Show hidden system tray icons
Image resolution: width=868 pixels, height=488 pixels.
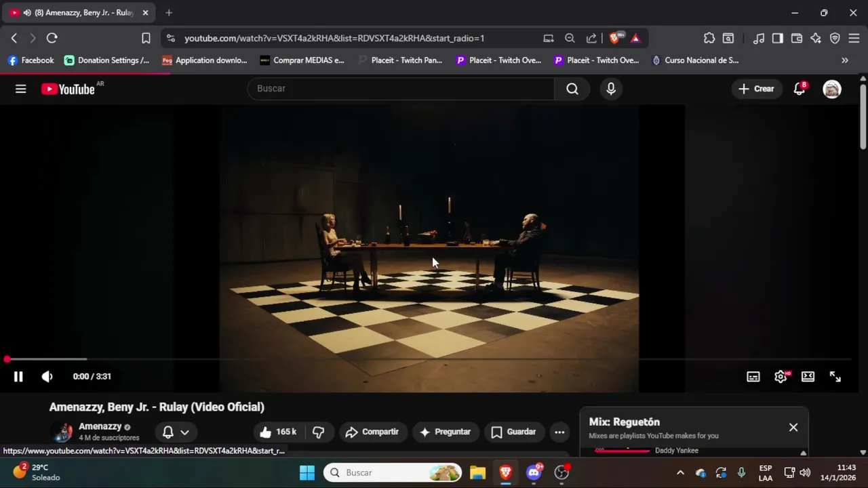tap(680, 472)
